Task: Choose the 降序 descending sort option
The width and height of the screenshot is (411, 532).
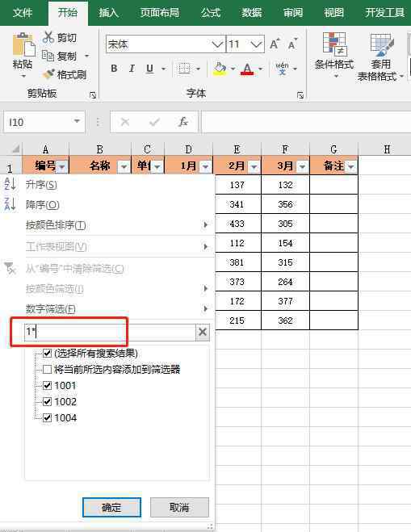Action: pyautogui.click(x=43, y=204)
